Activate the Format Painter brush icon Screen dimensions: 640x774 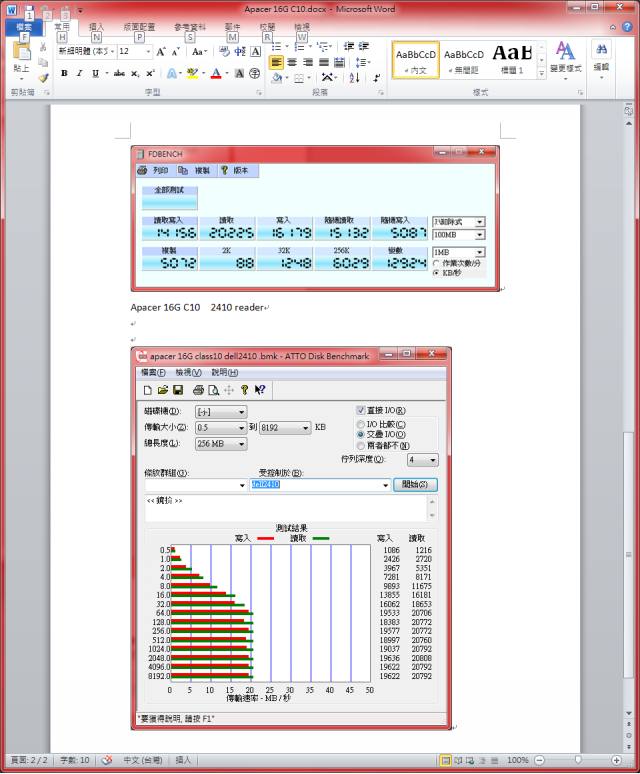coord(43,77)
